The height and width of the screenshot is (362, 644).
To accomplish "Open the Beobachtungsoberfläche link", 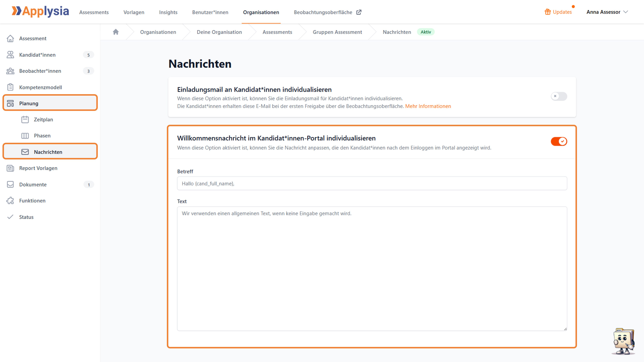I will coord(323,12).
